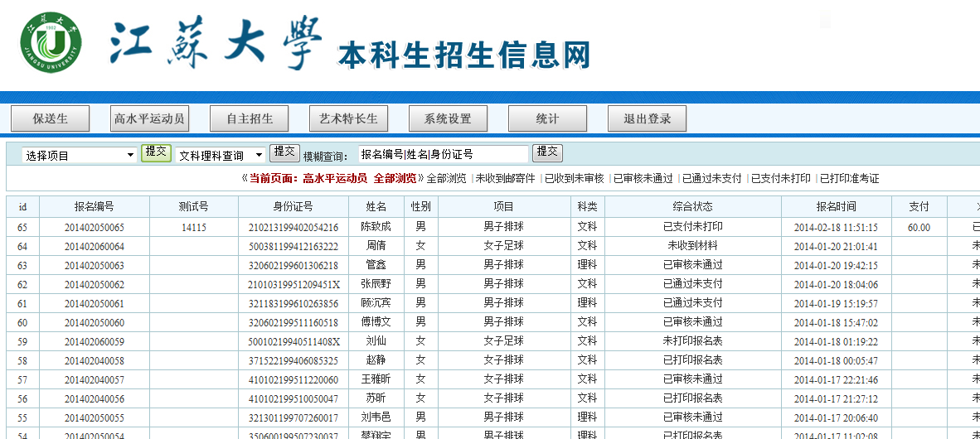Open the 系统设置 menu
The height and width of the screenshot is (439, 980).
(448, 118)
